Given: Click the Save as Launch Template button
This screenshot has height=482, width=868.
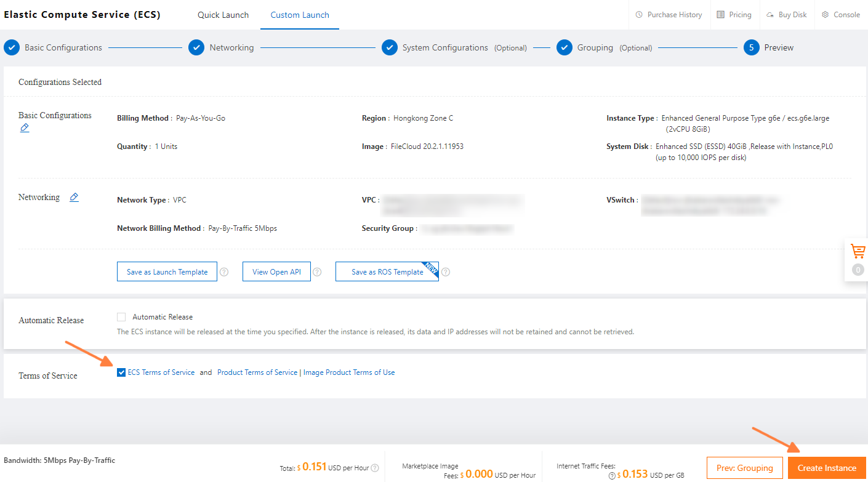Looking at the screenshot, I should (167, 272).
